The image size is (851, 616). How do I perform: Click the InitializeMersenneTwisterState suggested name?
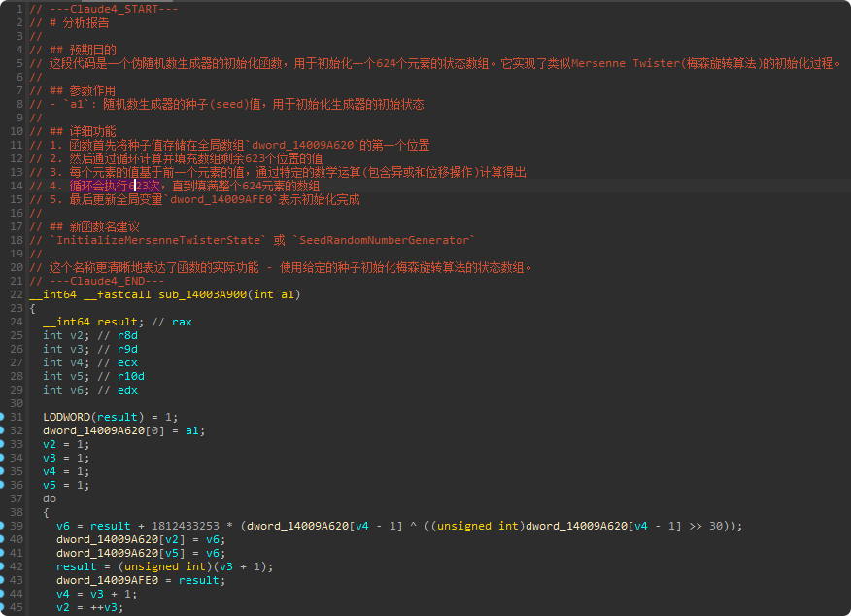(x=158, y=240)
